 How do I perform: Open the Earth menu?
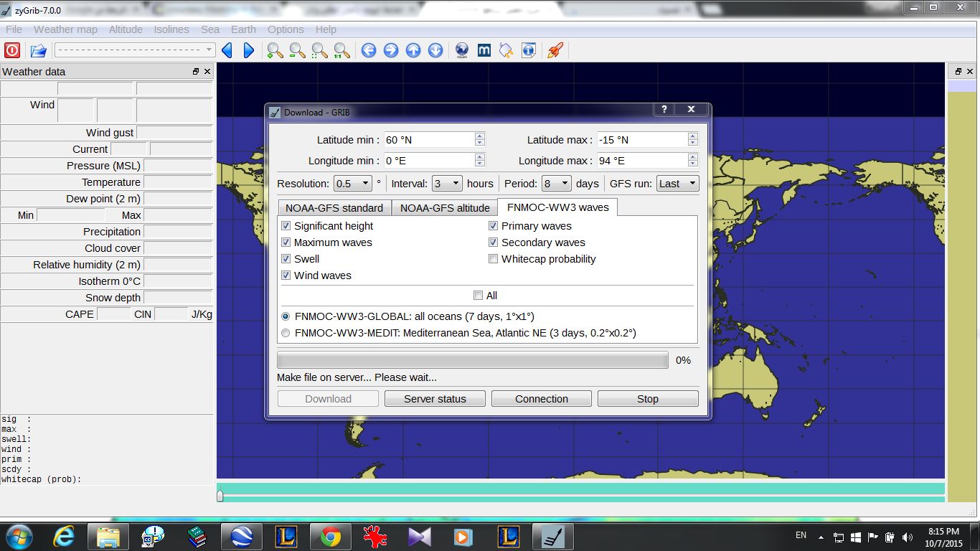(243, 29)
